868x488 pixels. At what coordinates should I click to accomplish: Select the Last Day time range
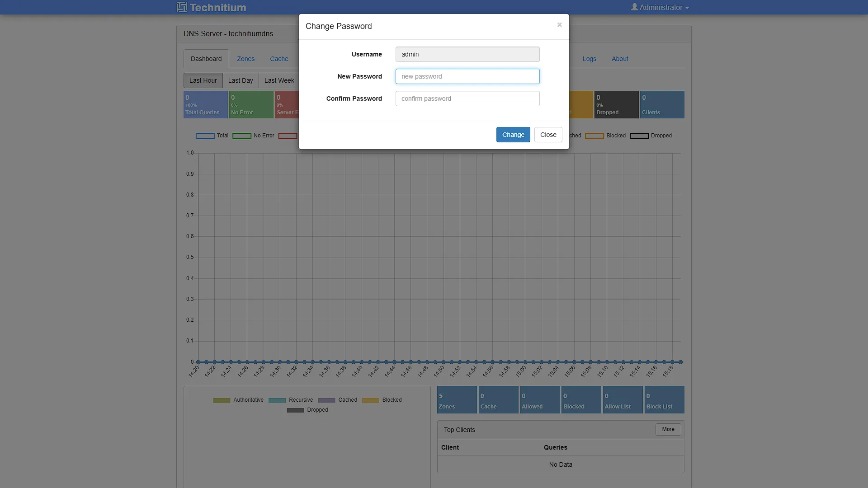241,80
